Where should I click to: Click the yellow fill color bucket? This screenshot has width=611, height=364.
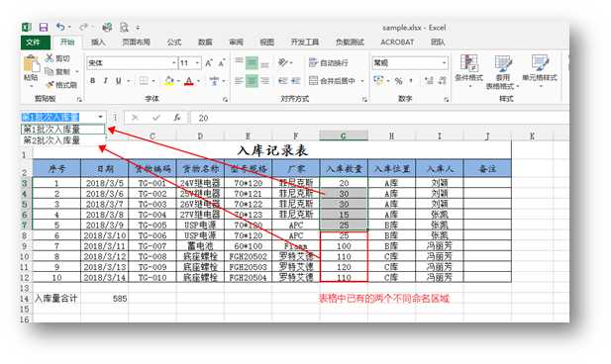pyautogui.click(x=169, y=81)
